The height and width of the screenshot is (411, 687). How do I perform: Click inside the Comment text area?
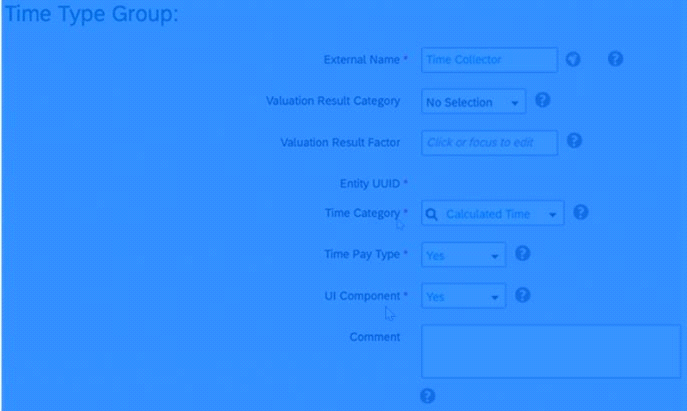coord(550,351)
